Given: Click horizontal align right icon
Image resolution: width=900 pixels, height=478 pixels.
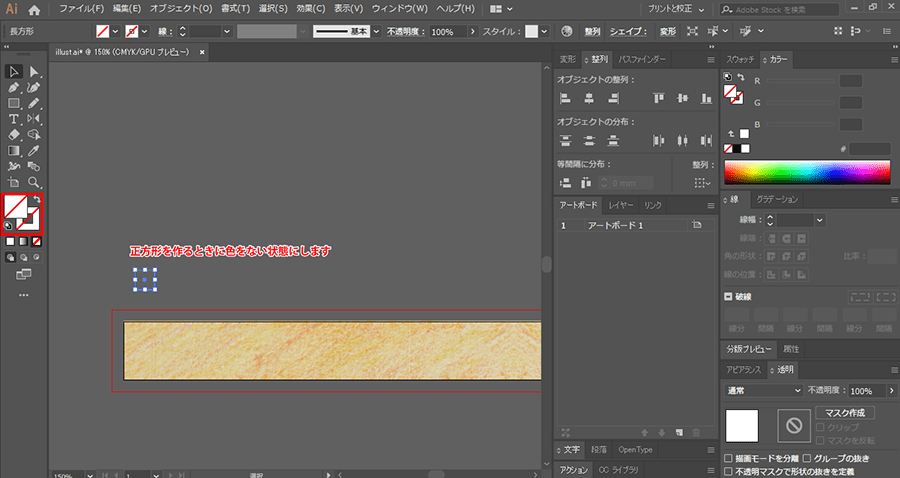Looking at the screenshot, I should 613,99.
